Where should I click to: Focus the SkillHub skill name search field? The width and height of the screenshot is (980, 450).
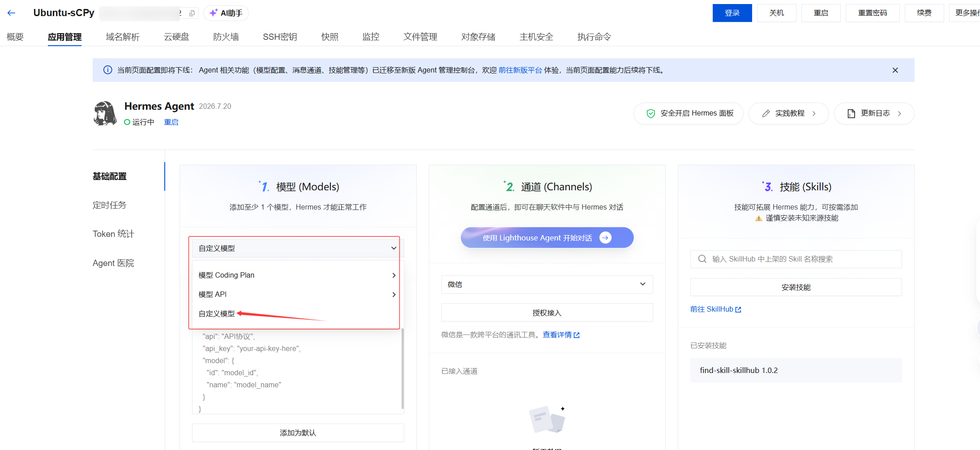[796, 259]
